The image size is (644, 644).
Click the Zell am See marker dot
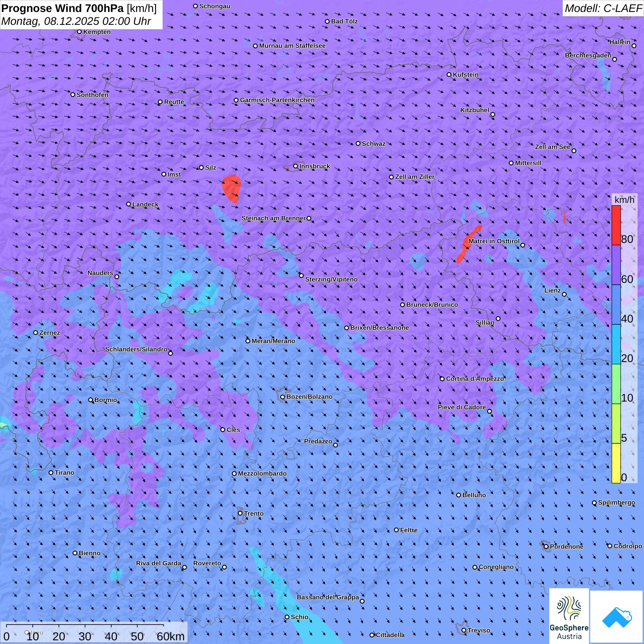(574, 150)
